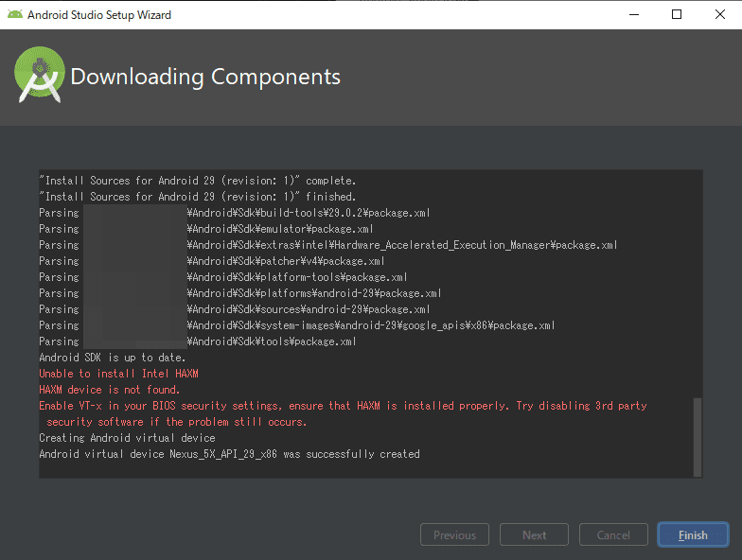Click 'security software if the problem' line

[x=177, y=422]
